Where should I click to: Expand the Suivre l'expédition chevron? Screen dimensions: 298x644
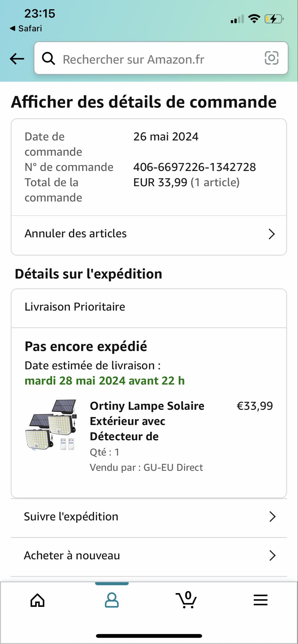point(272,517)
